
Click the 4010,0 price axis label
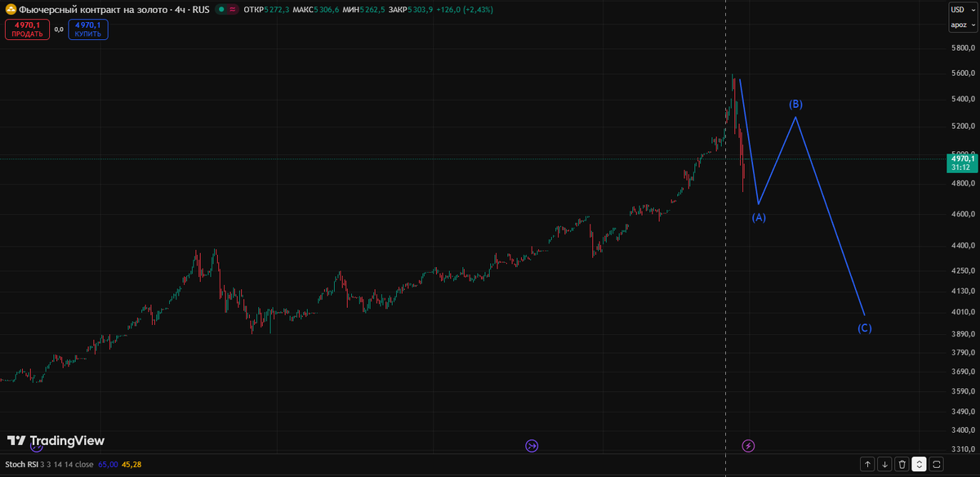(961, 312)
